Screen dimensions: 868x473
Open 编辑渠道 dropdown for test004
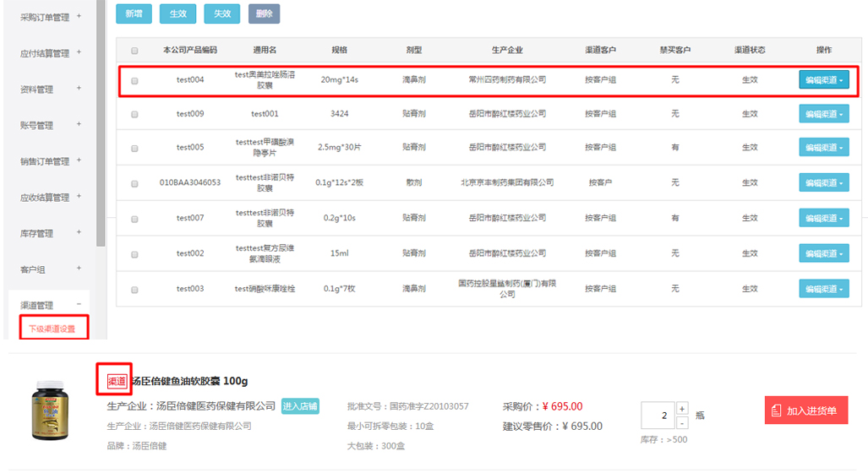pos(824,80)
